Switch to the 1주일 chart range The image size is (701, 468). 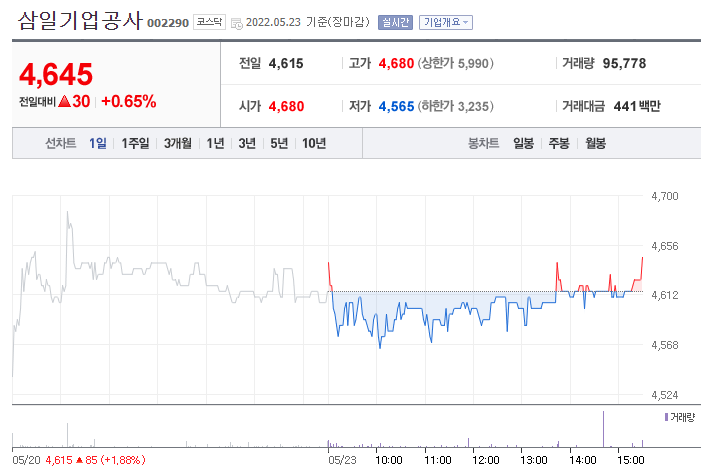135,143
